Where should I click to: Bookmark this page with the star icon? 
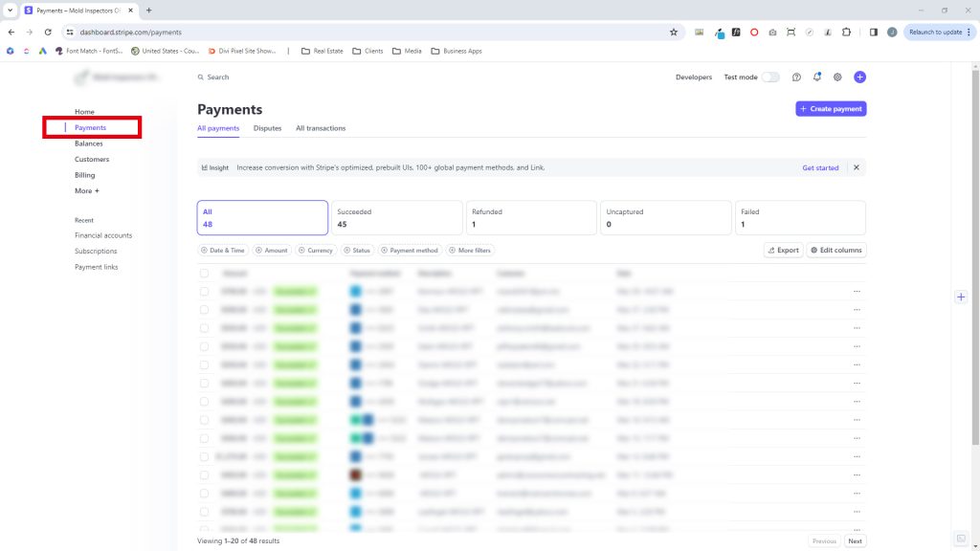[x=674, y=32]
